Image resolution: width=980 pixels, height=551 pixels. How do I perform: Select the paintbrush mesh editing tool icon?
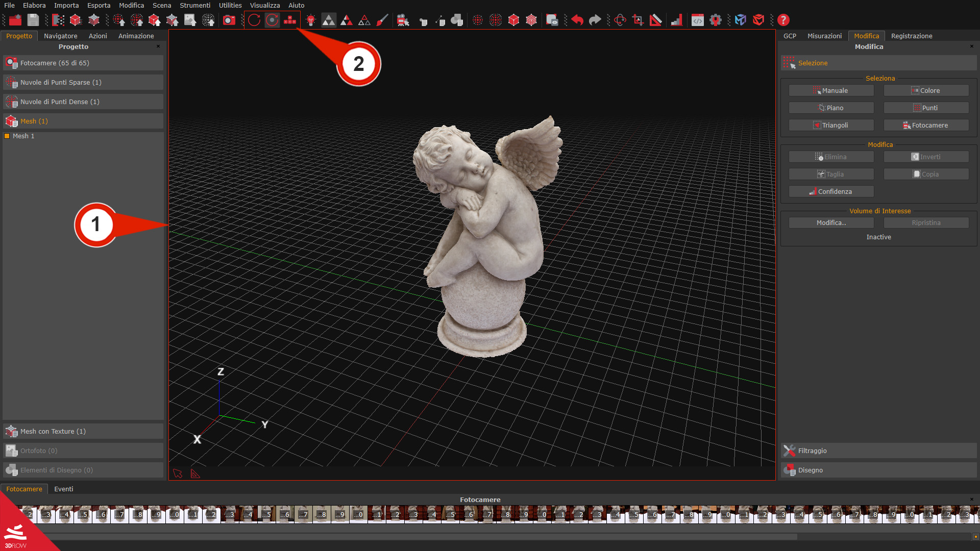point(383,20)
